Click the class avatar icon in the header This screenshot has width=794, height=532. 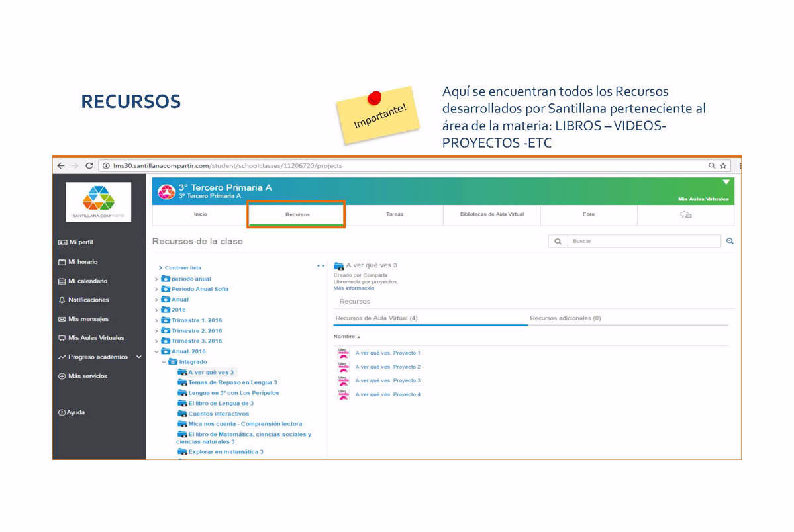click(x=166, y=191)
